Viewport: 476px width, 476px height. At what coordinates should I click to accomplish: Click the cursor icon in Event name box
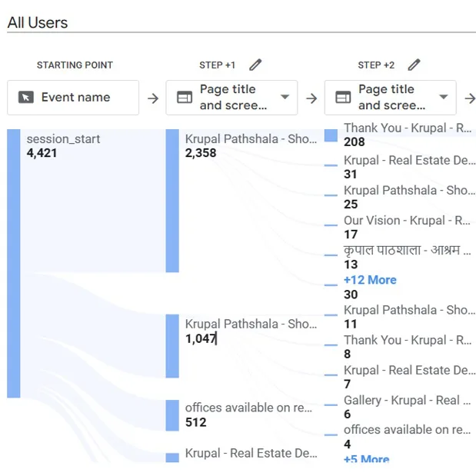(x=26, y=98)
